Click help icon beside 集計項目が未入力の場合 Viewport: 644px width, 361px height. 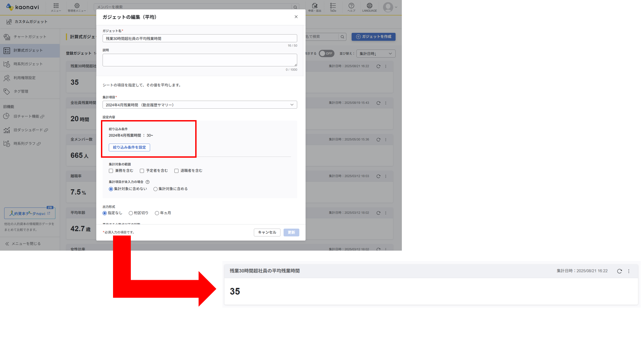[148, 182]
